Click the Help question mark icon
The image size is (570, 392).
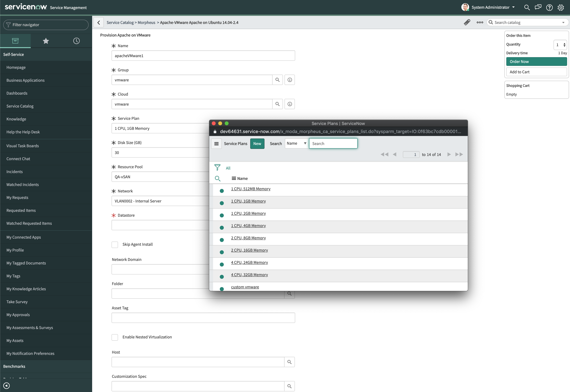(x=549, y=7)
